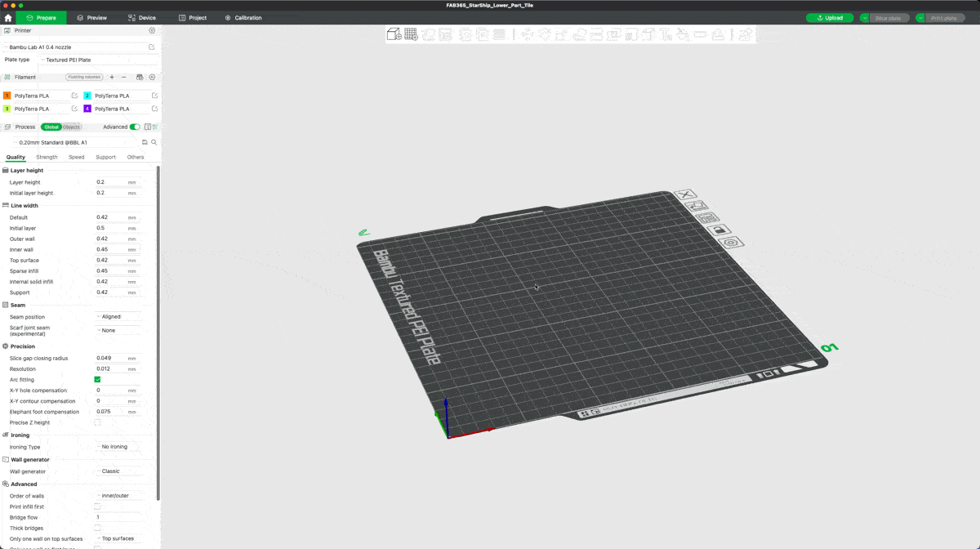
Task: Click the Flushing volumes button
Action: [84, 77]
